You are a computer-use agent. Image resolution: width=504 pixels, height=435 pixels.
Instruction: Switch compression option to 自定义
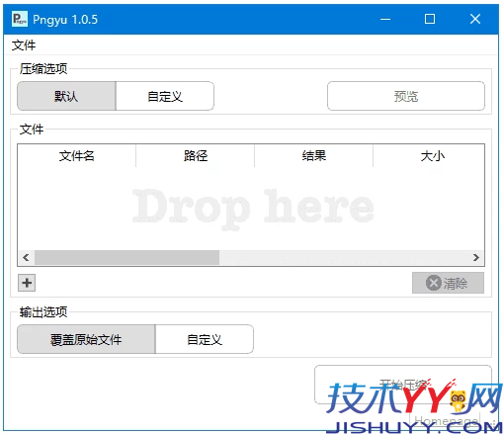click(165, 96)
